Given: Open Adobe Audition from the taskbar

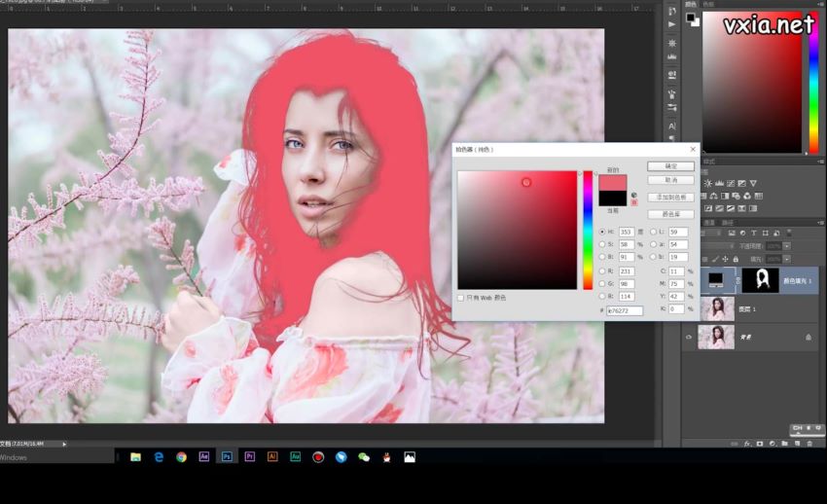Looking at the screenshot, I should tap(295, 456).
